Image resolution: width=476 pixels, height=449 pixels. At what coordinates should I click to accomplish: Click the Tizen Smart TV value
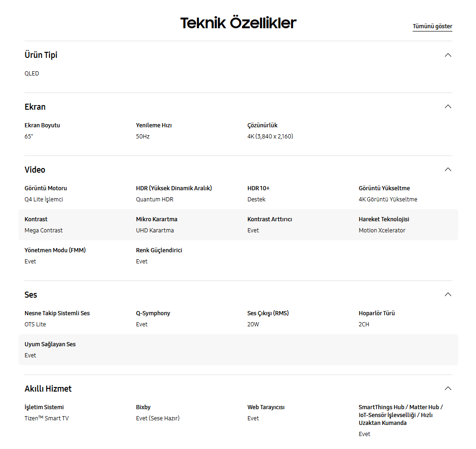[46, 418]
